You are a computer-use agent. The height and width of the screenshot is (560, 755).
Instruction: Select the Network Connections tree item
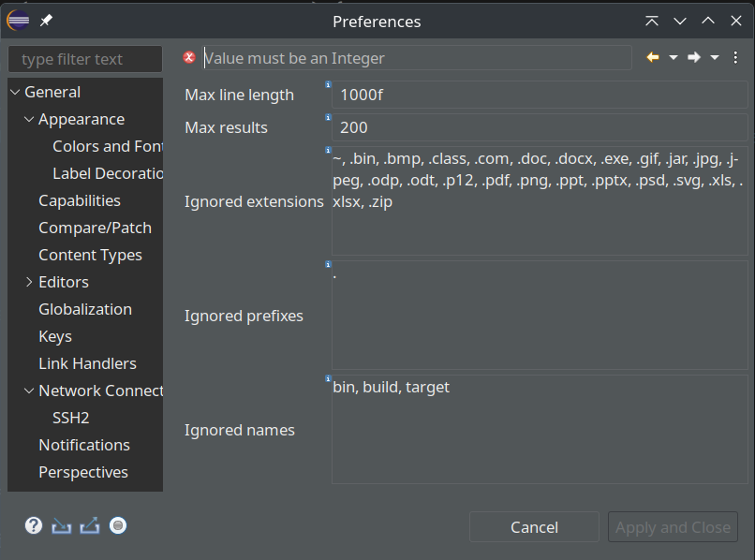point(100,391)
